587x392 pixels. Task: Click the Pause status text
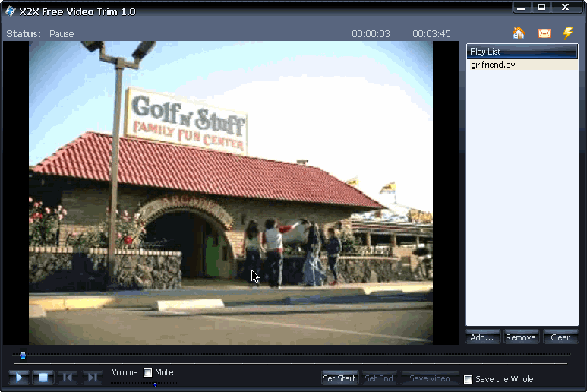click(x=62, y=34)
